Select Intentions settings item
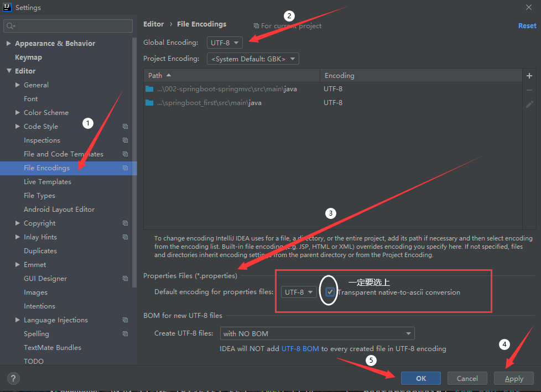This screenshot has width=541, height=392. [x=39, y=306]
